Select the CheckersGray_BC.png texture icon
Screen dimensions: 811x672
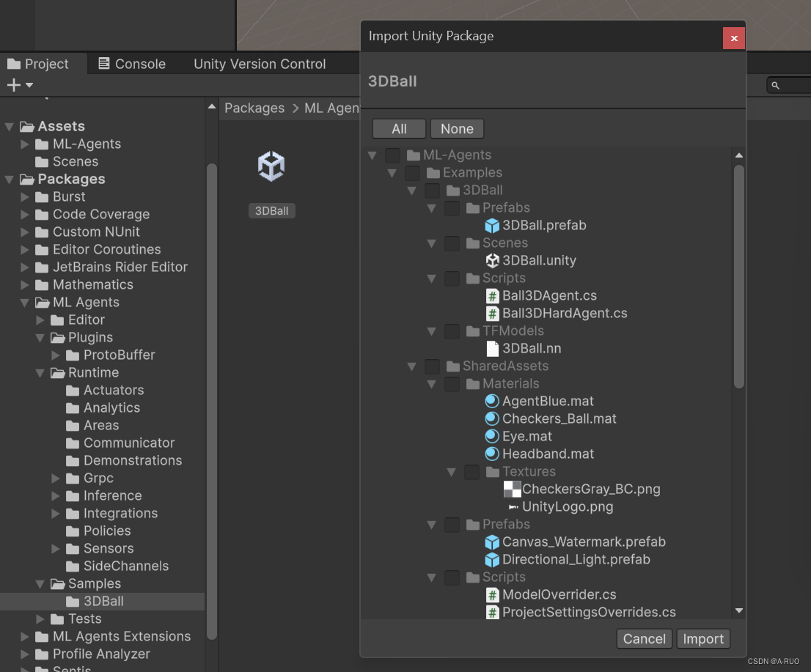tap(512, 489)
